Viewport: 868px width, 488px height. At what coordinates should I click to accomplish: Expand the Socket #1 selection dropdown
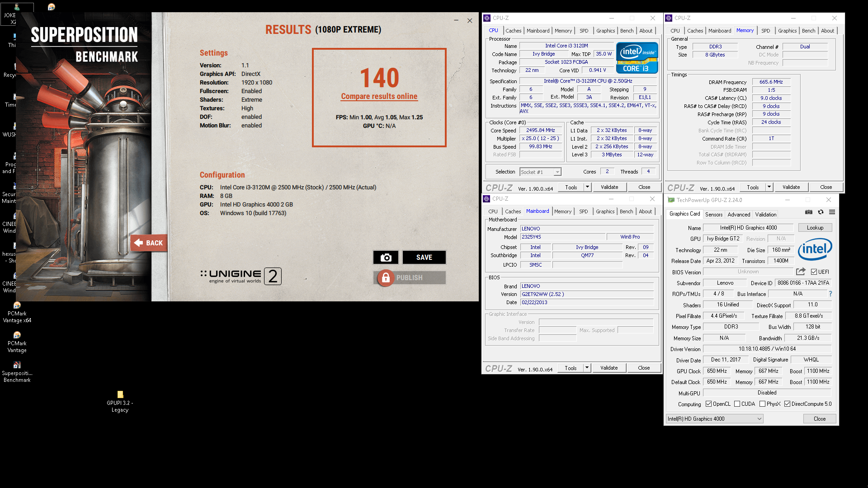click(x=557, y=172)
